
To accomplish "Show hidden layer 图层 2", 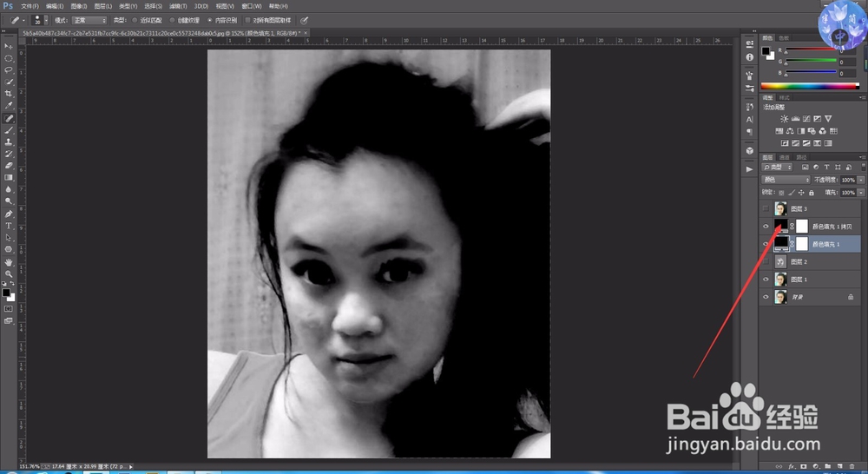I will [766, 262].
